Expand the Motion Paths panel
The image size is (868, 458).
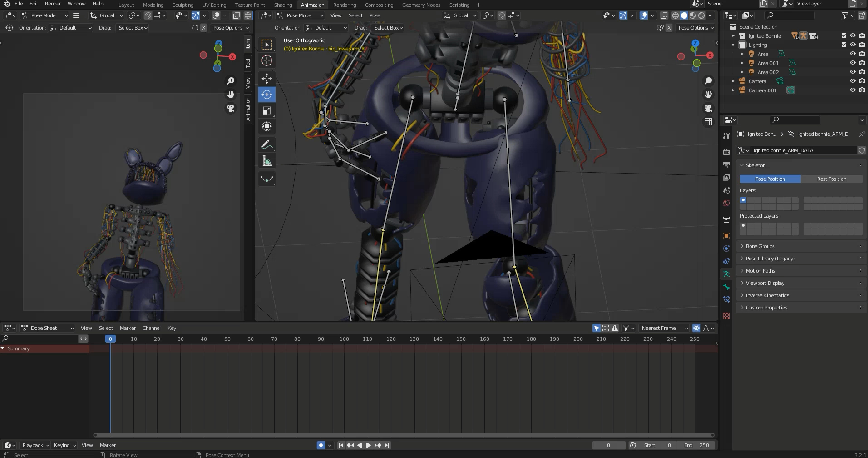click(800, 271)
